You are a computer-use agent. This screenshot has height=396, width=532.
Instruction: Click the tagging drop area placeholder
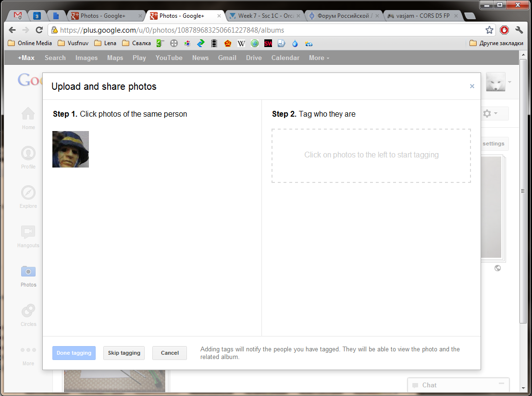click(371, 155)
